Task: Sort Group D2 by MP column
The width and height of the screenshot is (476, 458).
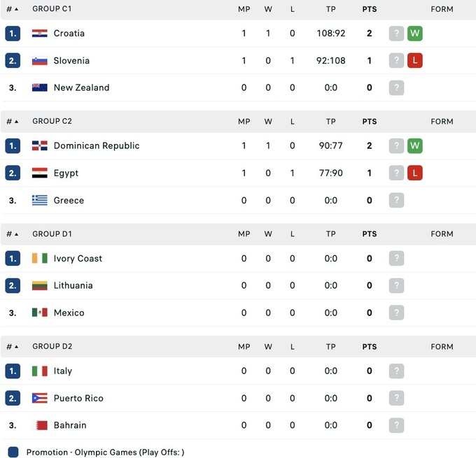Action: [244, 347]
